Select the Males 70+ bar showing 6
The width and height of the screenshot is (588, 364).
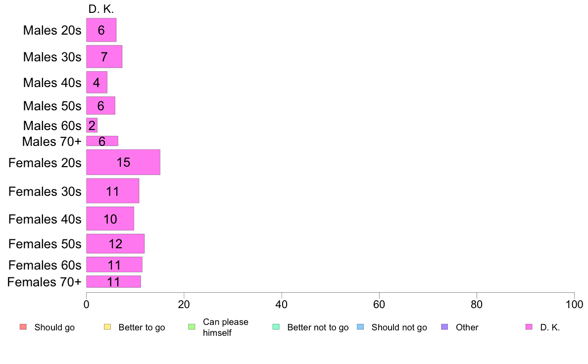click(102, 141)
